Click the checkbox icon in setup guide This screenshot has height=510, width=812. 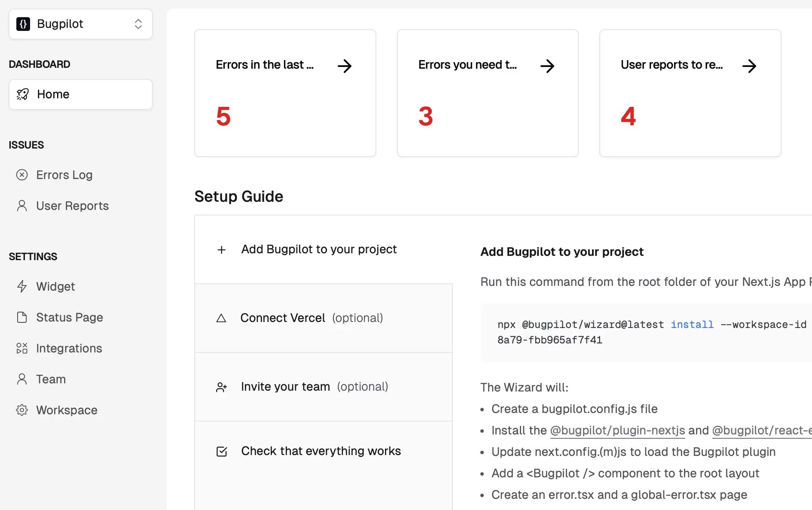(x=222, y=452)
